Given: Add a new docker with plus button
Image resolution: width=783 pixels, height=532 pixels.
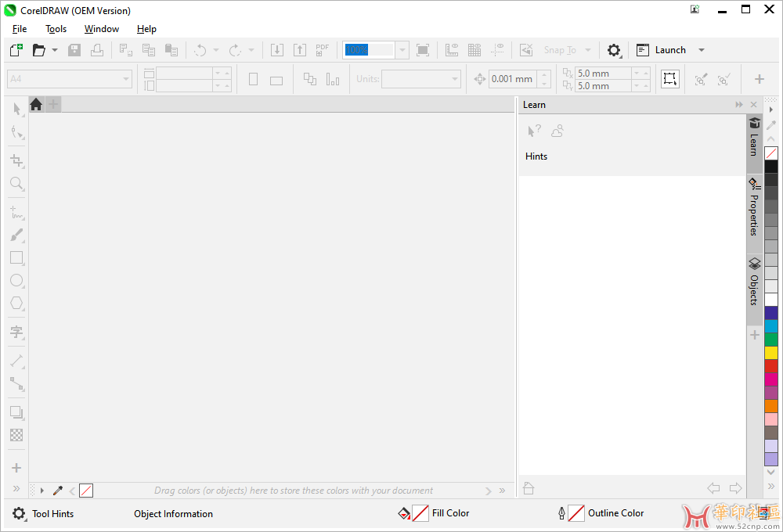Looking at the screenshot, I should 755,336.
